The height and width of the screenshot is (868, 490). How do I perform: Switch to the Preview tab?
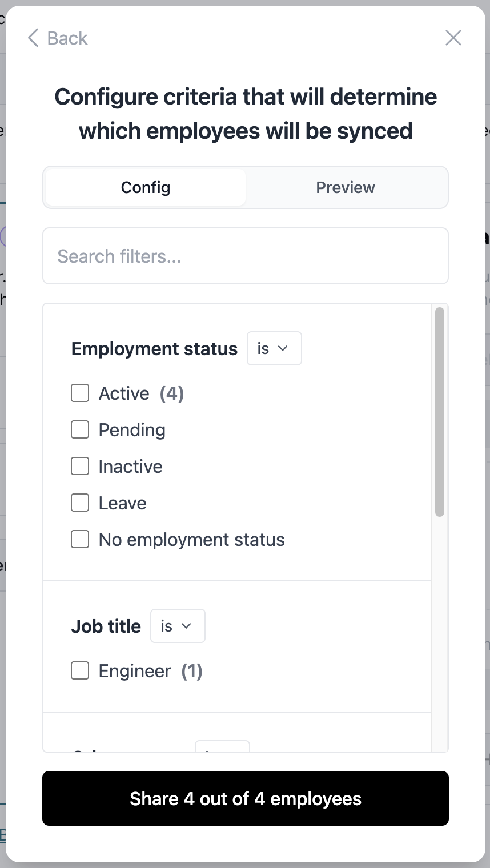[x=346, y=187]
